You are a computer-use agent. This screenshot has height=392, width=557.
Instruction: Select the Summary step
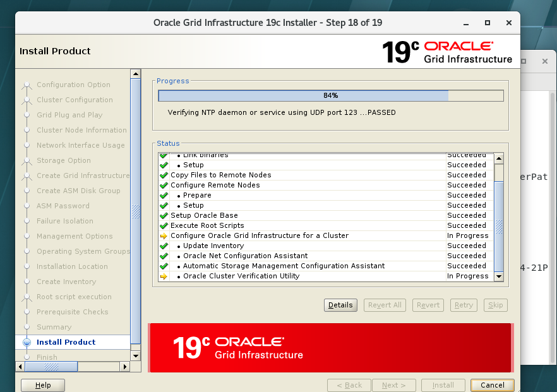pos(54,327)
